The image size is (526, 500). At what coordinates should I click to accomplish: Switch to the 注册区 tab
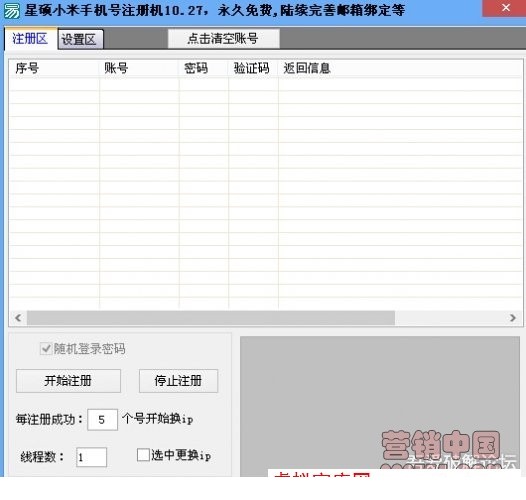coord(30,39)
